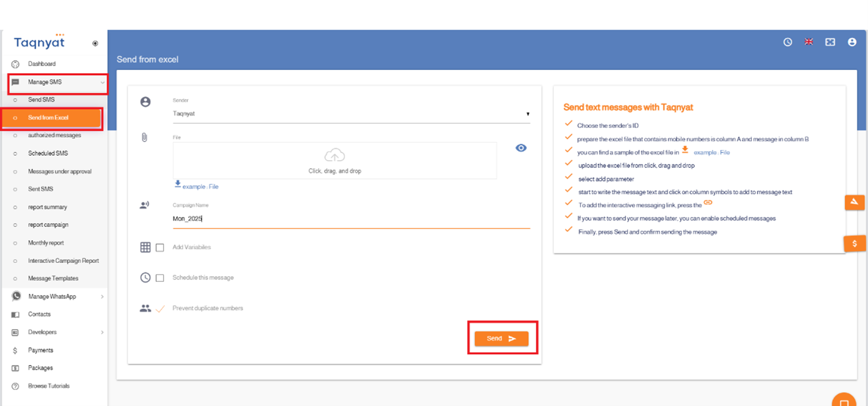This screenshot has width=868, height=406.
Task: Click example File link in instructions list
Action: coord(712,153)
